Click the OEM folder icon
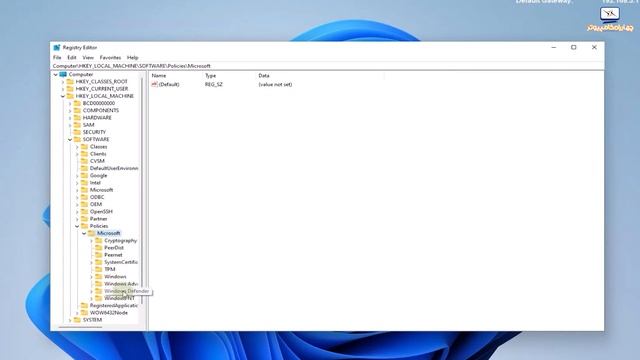 [x=84, y=204]
